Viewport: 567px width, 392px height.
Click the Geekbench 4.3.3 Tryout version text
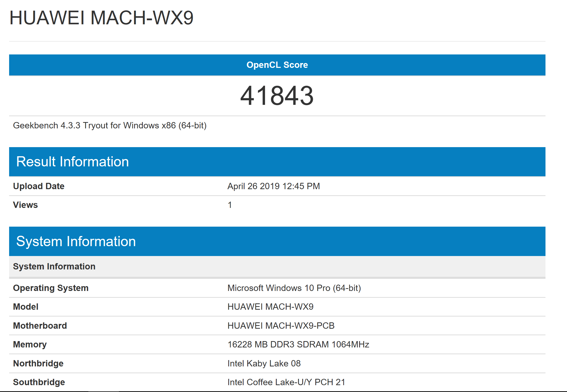[x=110, y=126]
